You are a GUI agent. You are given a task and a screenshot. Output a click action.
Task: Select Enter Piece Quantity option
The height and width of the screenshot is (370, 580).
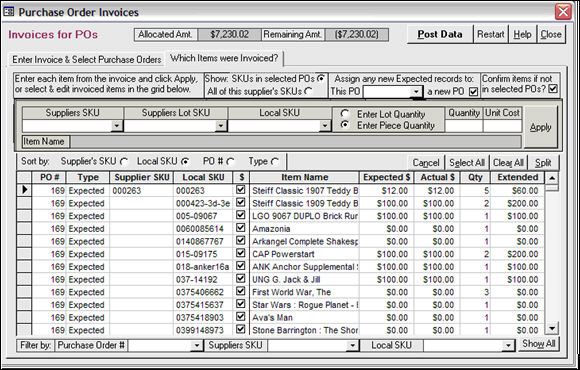345,125
